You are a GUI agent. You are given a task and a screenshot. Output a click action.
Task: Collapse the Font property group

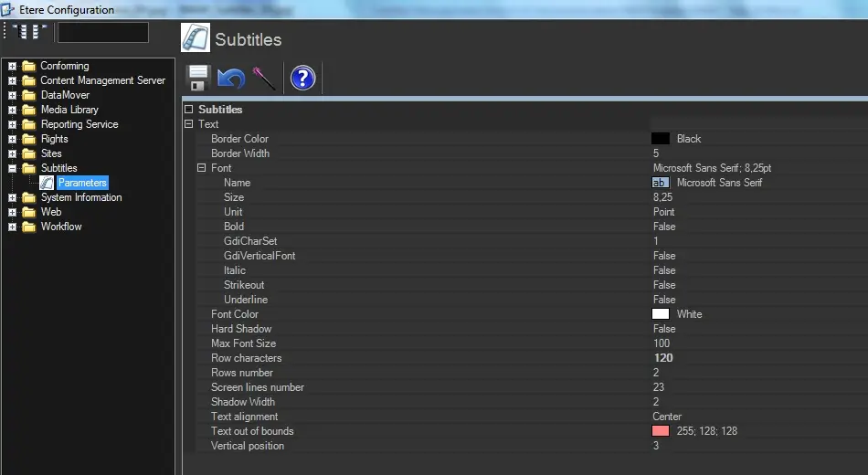point(201,168)
